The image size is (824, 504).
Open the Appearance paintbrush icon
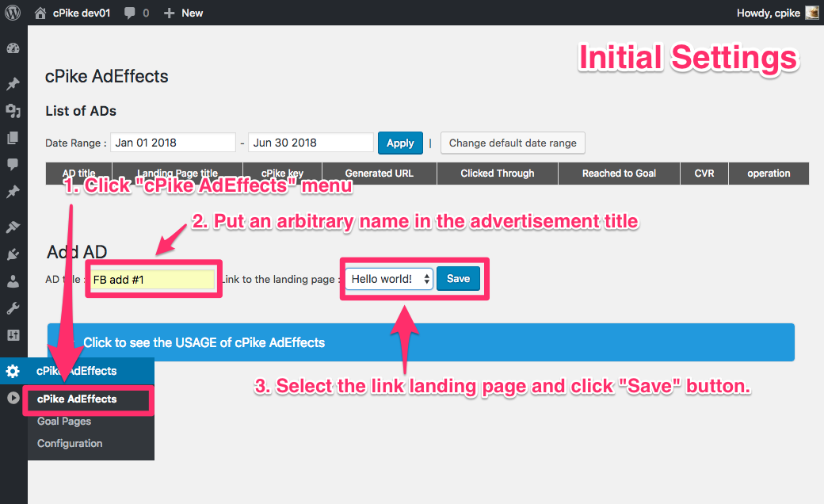pyautogui.click(x=13, y=227)
